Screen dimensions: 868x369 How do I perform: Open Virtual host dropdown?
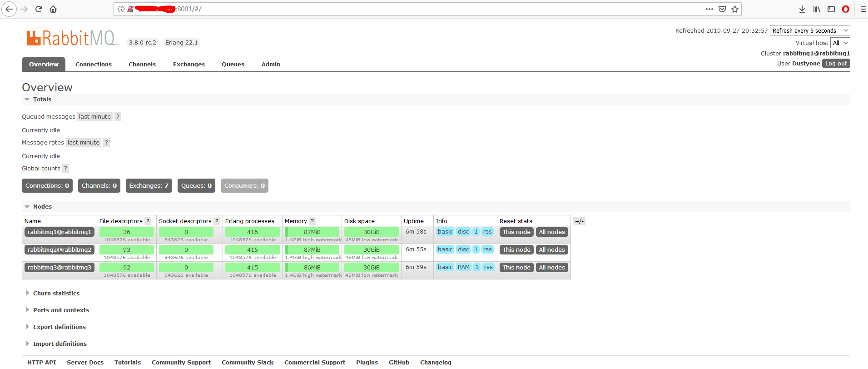click(840, 43)
